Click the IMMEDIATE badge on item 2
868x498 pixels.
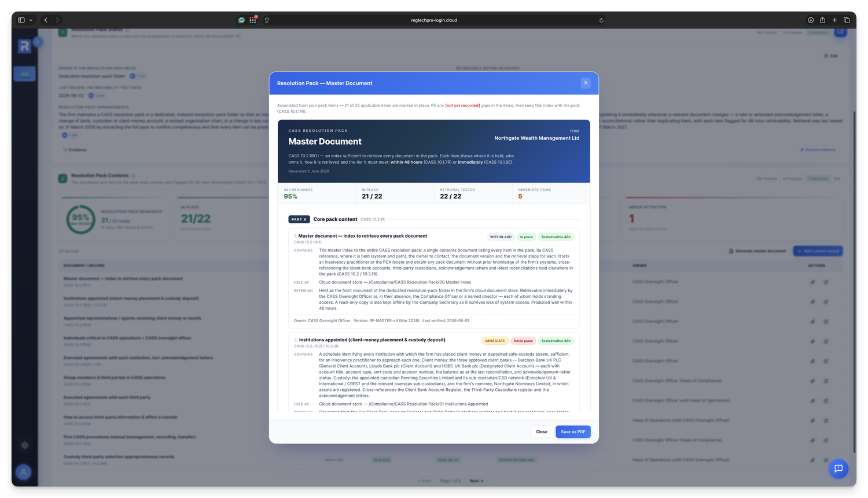[x=495, y=341]
